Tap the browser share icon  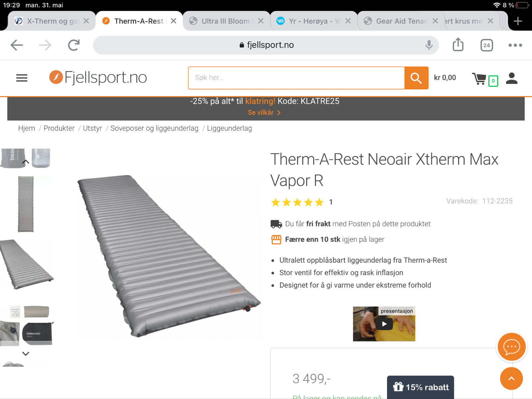458,45
